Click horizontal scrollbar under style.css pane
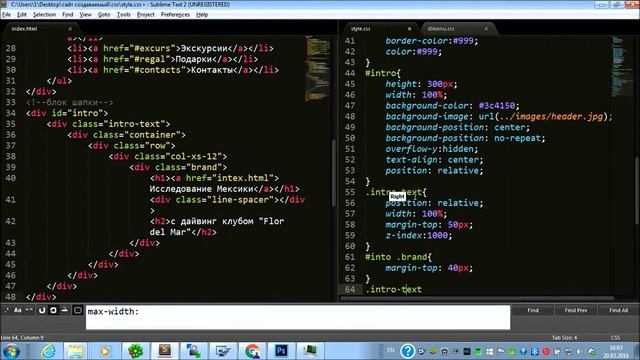 (477, 299)
